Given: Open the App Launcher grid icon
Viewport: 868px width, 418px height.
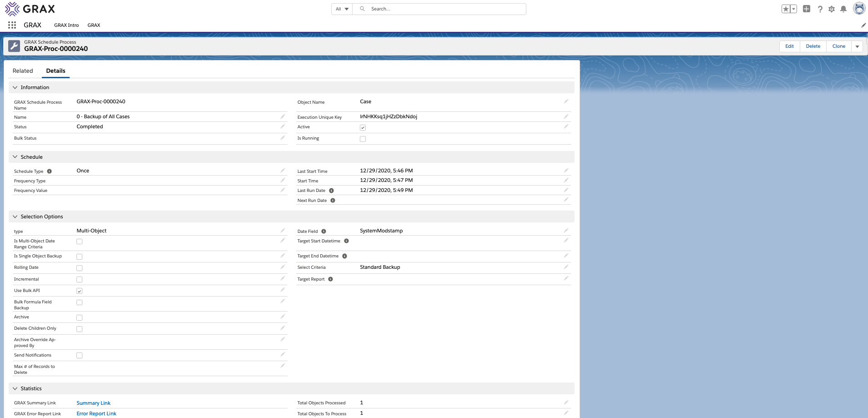Looking at the screenshot, I should (x=12, y=25).
